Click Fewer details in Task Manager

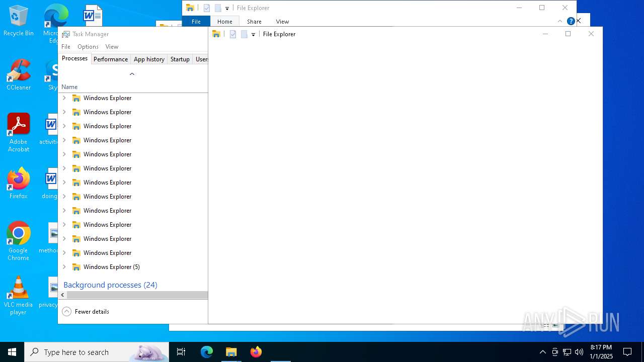tap(86, 312)
